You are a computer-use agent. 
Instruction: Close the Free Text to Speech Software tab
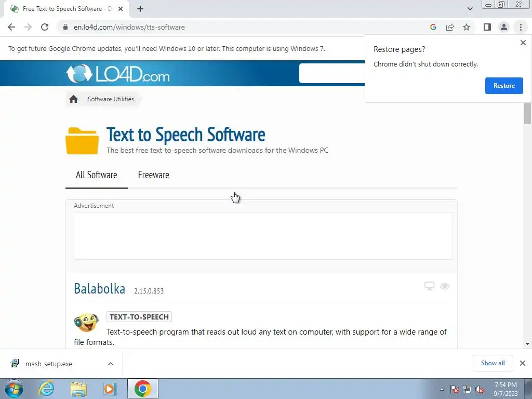121,9
